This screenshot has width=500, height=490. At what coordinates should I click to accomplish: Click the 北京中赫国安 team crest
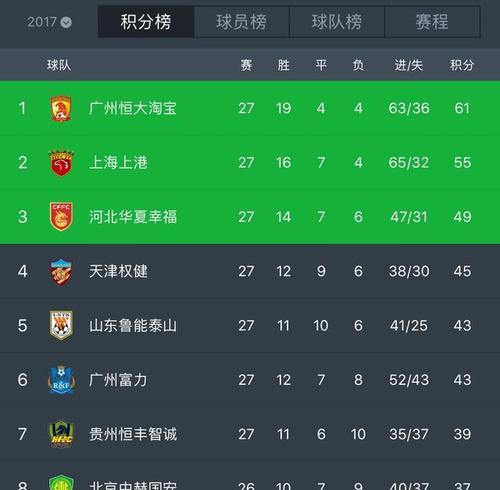(x=61, y=483)
